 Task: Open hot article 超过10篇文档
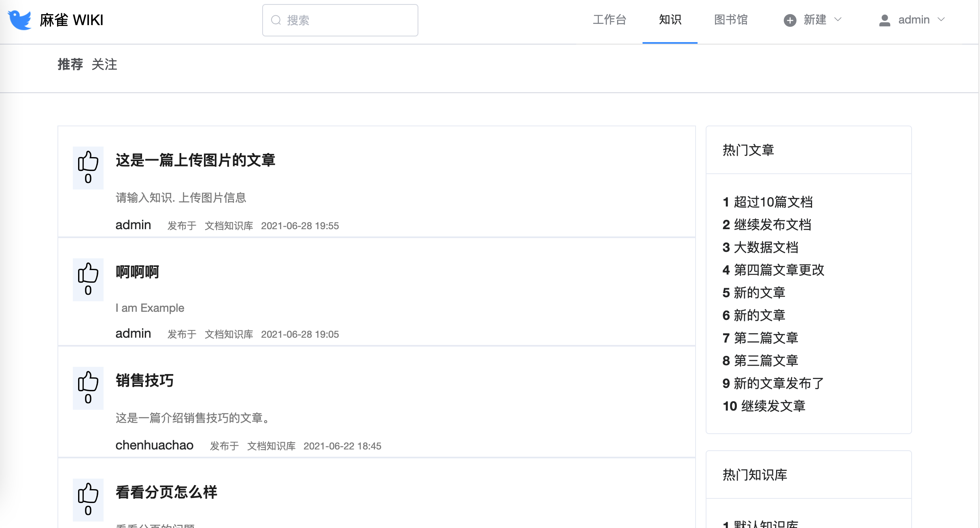773,202
